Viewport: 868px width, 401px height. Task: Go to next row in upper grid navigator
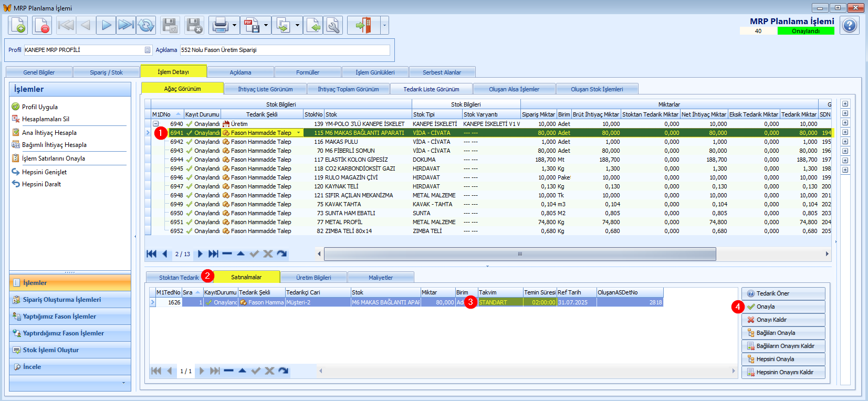click(x=200, y=254)
